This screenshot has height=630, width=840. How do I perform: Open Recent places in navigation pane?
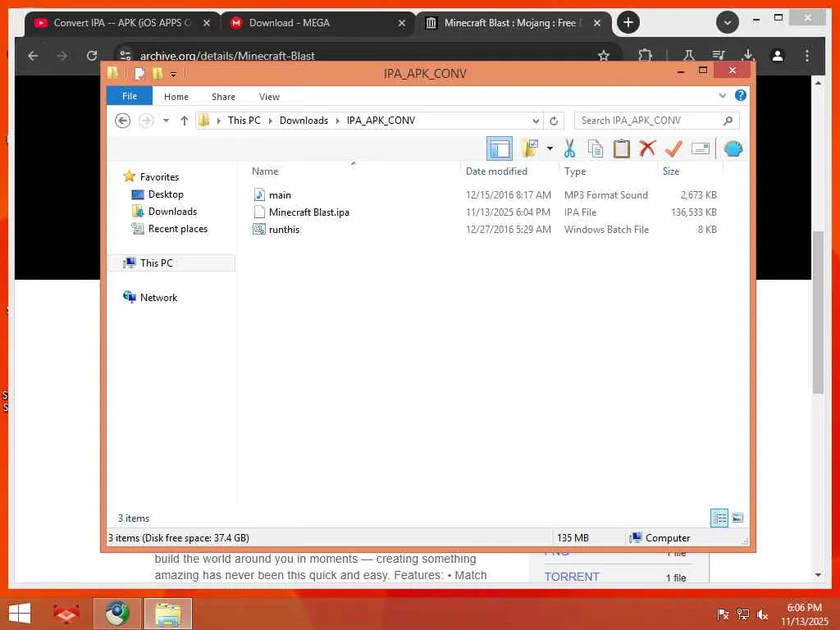(x=178, y=229)
